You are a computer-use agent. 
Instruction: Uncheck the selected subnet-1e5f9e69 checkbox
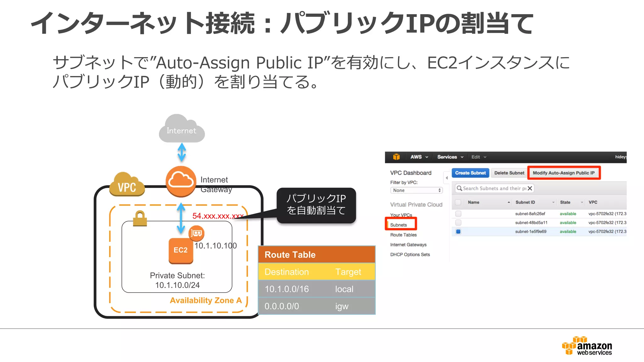point(458,232)
